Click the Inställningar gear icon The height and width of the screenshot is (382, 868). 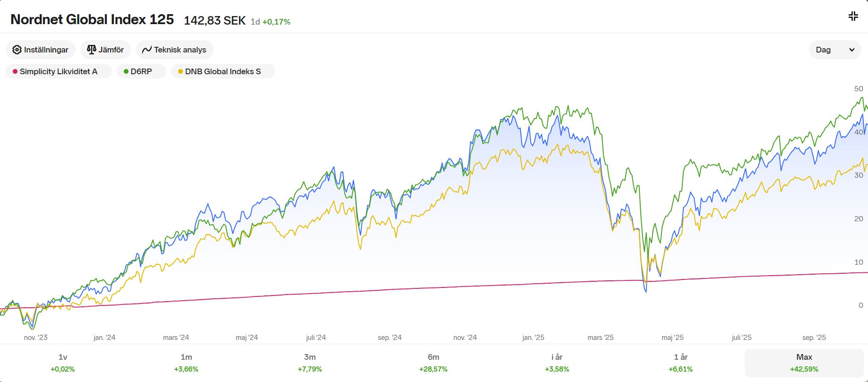tap(17, 50)
